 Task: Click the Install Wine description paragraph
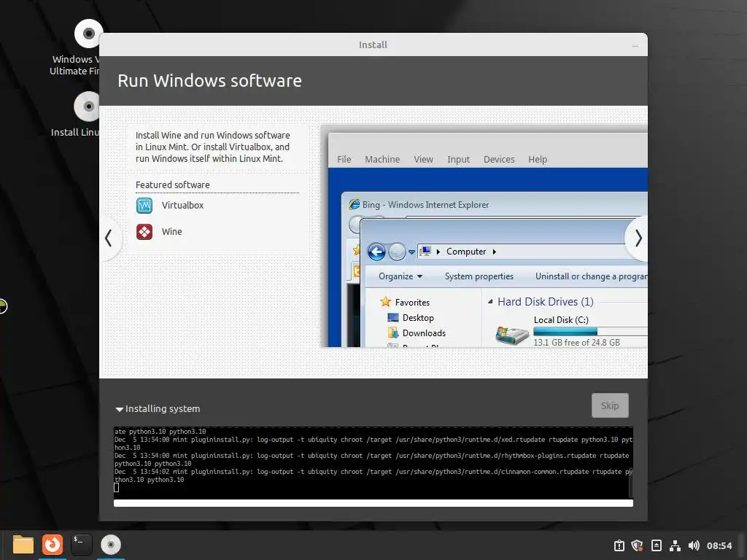tap(212, 147)
